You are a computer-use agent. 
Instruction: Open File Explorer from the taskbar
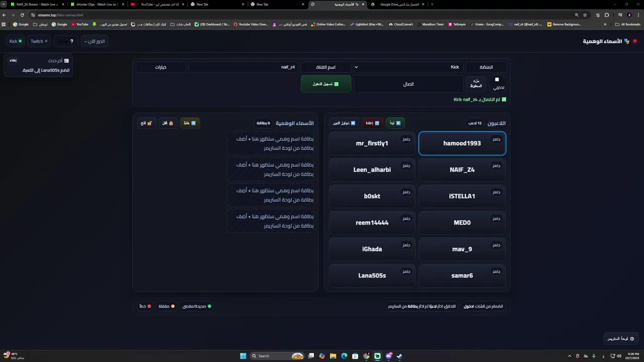coord(333,356)
